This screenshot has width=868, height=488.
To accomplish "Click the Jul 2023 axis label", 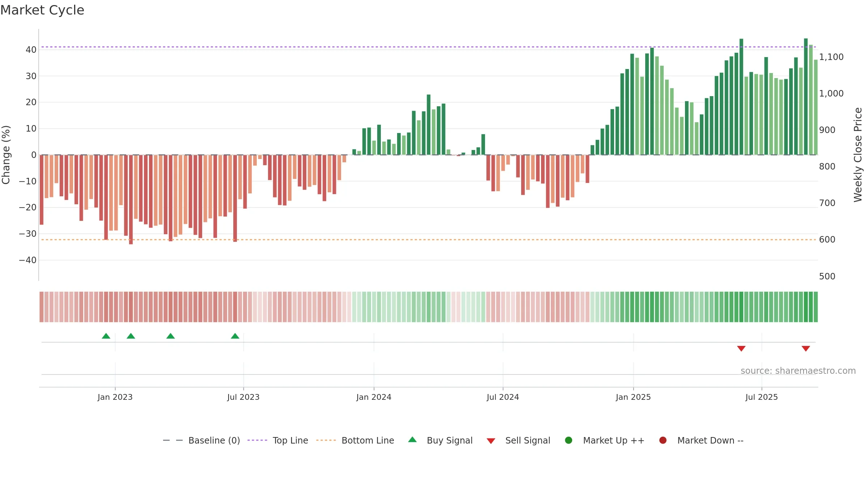I will (243, 397).
